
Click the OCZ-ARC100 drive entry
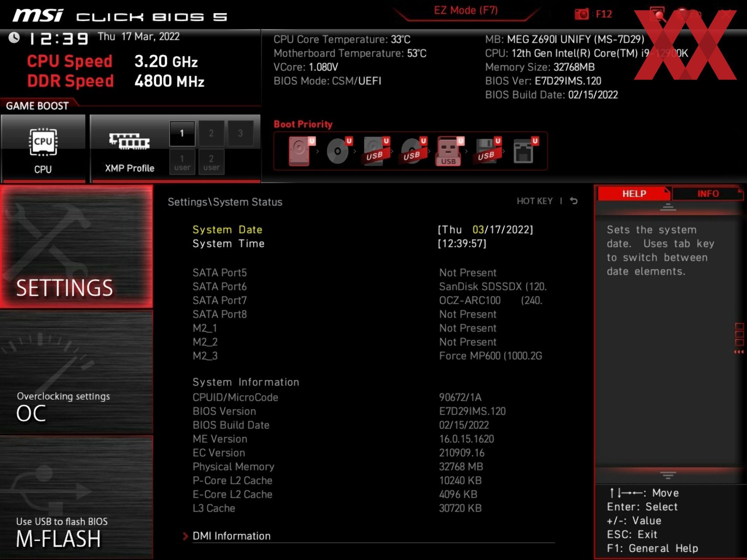491,300
